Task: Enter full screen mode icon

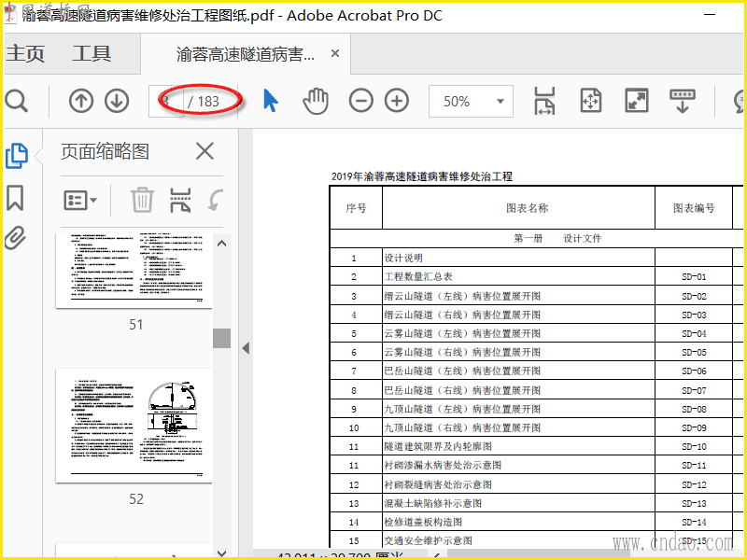Action: pos(637,101)
